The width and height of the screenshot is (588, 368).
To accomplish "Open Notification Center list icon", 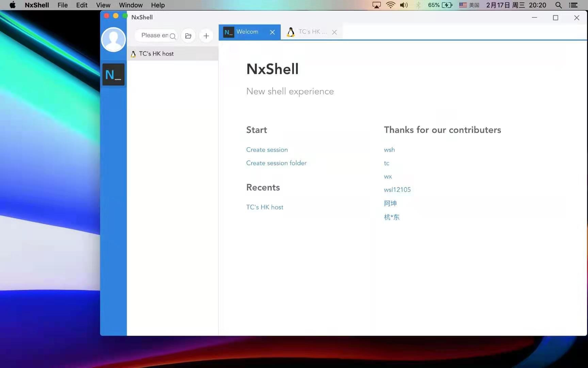I will tap(573, 5).
